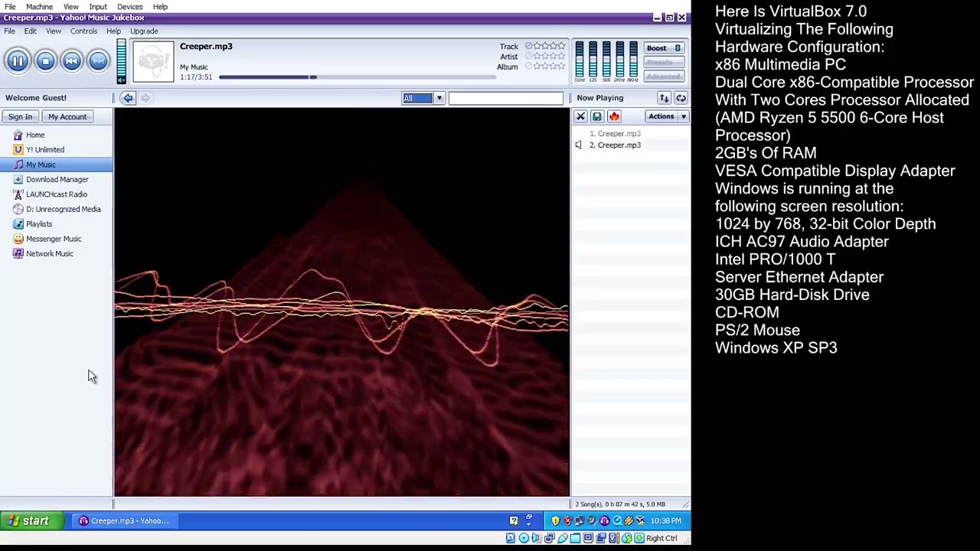980x551 pixels.
Task: Mute the volume using the speaker icon
Action: tap(121, 79)
